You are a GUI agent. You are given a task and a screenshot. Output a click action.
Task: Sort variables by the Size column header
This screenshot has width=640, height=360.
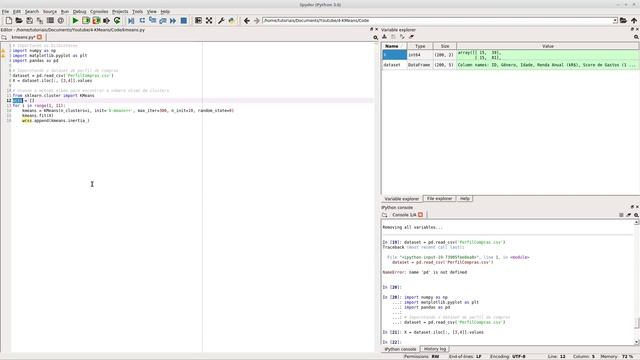[x=445, y=46]
